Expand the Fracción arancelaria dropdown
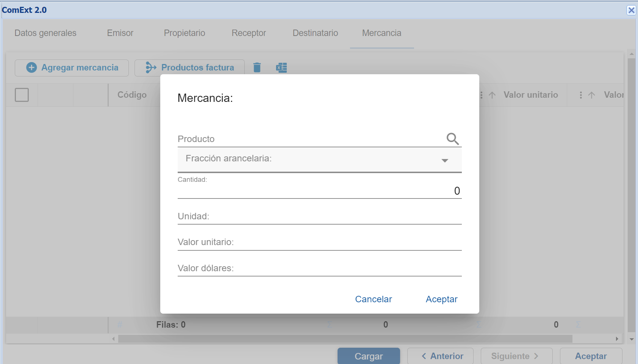638x364 pixels. pyautogui.click(x=445, y=161)
